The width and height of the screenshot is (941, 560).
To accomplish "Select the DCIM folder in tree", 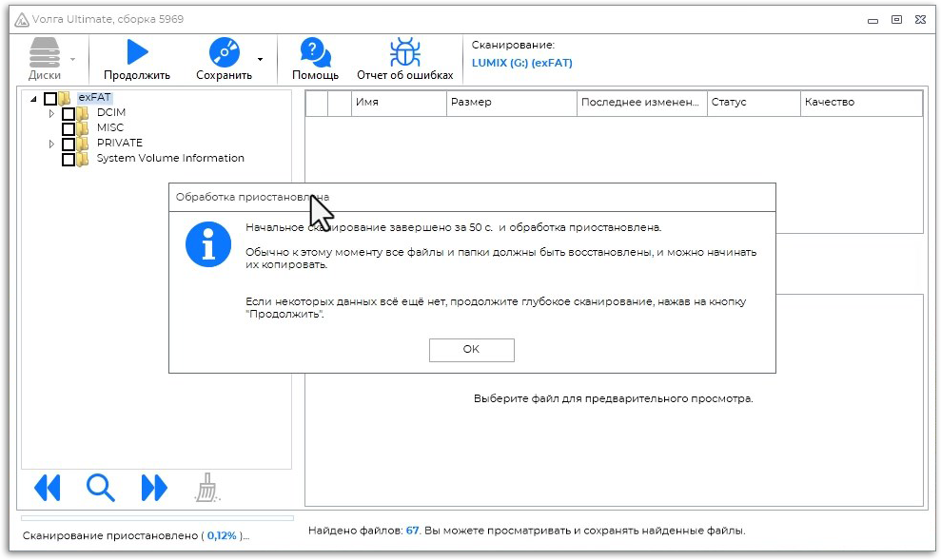I will (x=111, y=113).
